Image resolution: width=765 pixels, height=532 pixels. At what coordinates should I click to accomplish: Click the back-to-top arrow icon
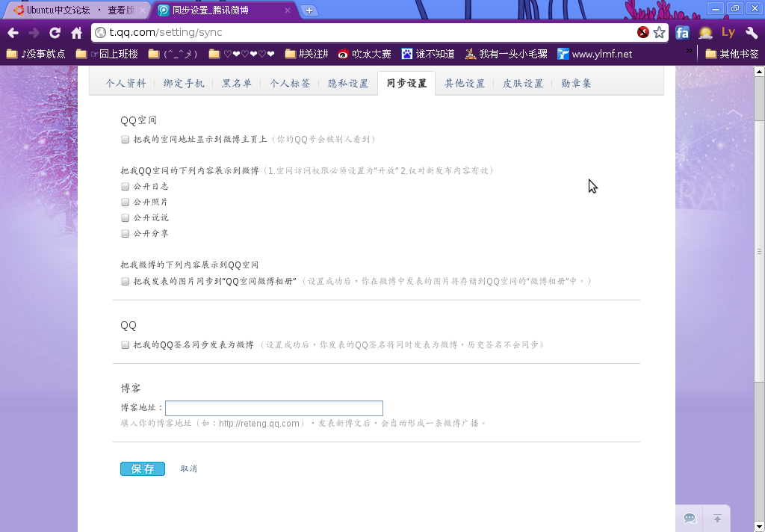coord(717,519)
